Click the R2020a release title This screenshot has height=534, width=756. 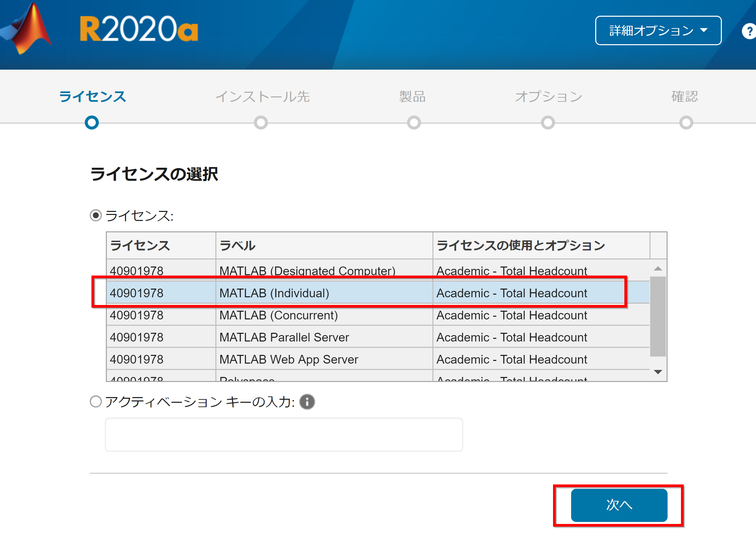pyautogui.click(x=139, y=29)
